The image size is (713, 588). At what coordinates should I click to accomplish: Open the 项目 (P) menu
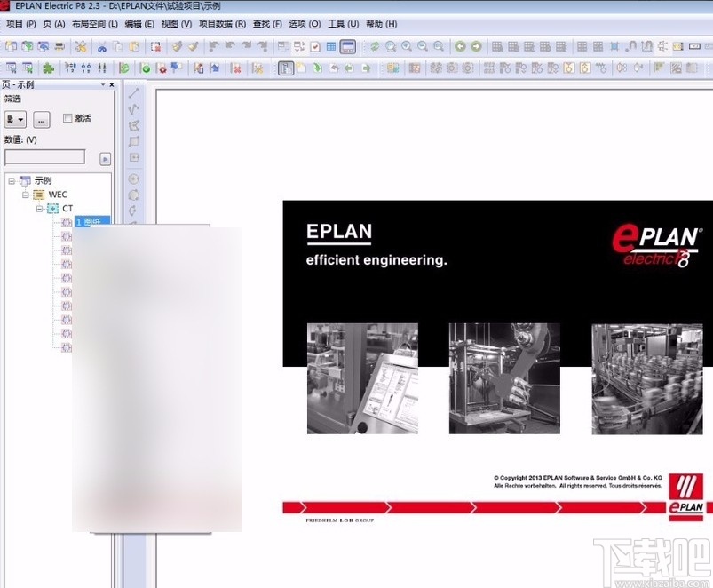click(21, 24)
